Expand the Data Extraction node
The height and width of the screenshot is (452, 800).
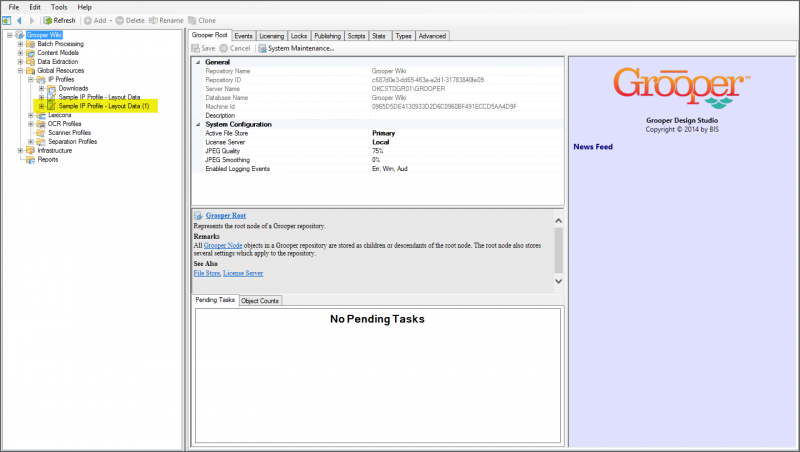click(20, 62)
